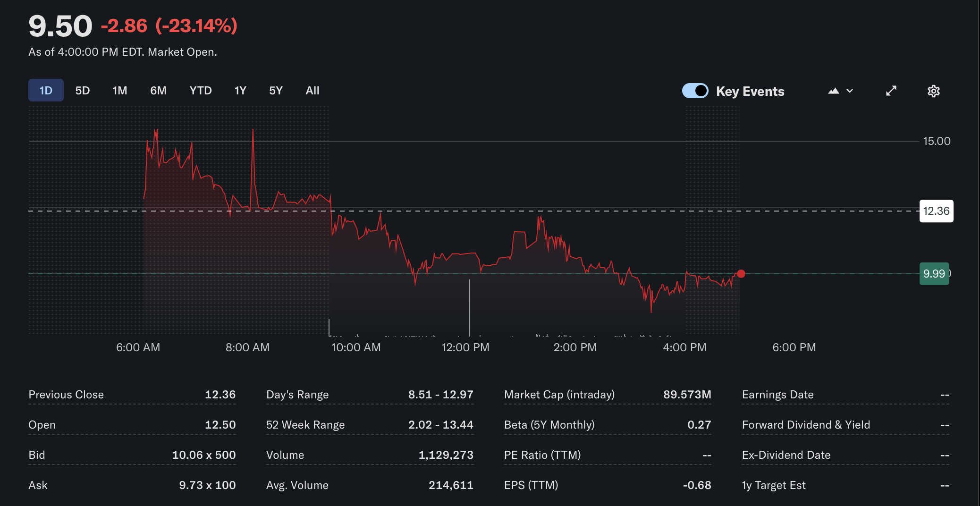The height and width of the screenshot is (506, 980).
Task: Expand the chart type dropdown chevron
Action: click(x=848, y=91)
